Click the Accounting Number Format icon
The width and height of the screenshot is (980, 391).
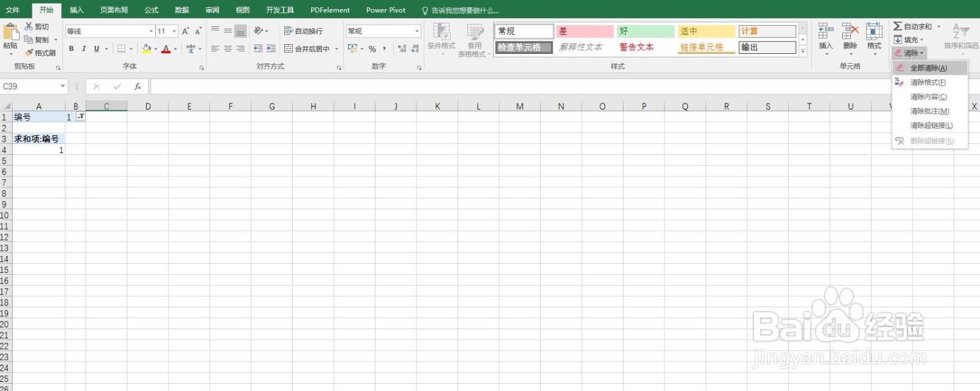click(352, 48)
